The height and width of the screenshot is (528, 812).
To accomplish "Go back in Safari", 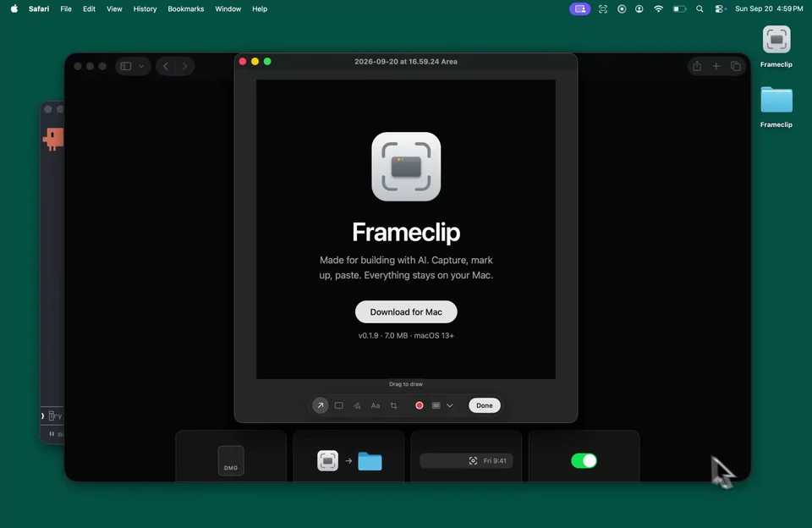I will tap(166, 66).
